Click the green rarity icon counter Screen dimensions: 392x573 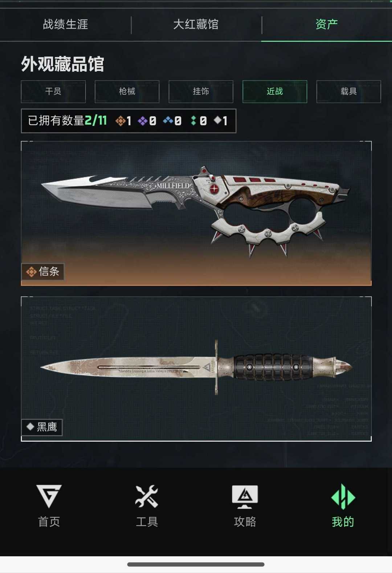tap(199, 121)
